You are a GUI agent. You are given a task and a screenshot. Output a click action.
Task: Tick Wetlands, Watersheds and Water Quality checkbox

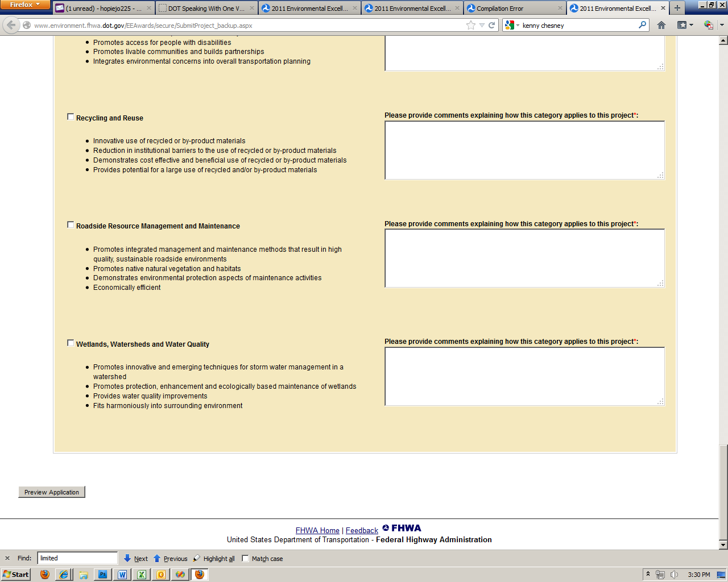pos(71,343)
